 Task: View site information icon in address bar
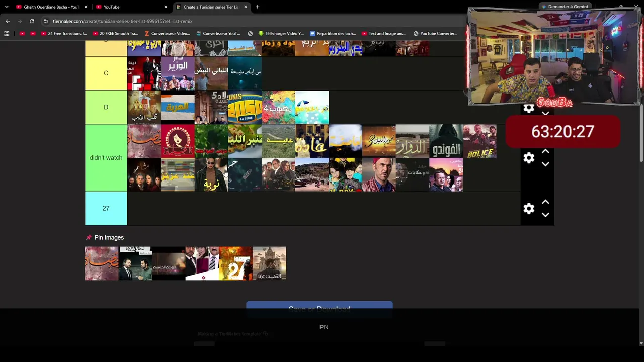(x=46, y=21)
